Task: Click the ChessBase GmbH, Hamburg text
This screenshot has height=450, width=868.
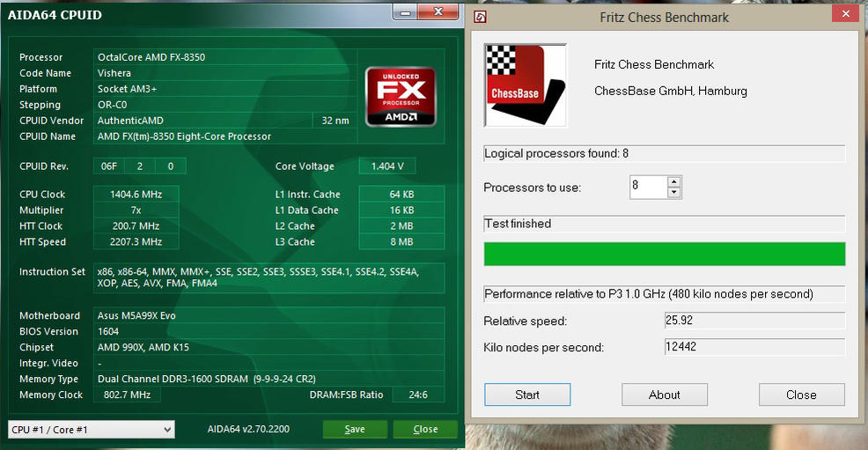Action: 671,91
